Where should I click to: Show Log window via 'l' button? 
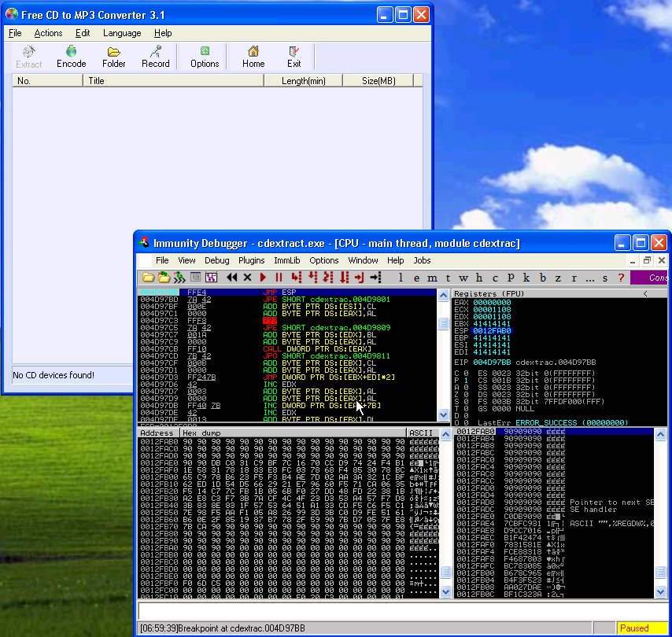coord(401,278)
